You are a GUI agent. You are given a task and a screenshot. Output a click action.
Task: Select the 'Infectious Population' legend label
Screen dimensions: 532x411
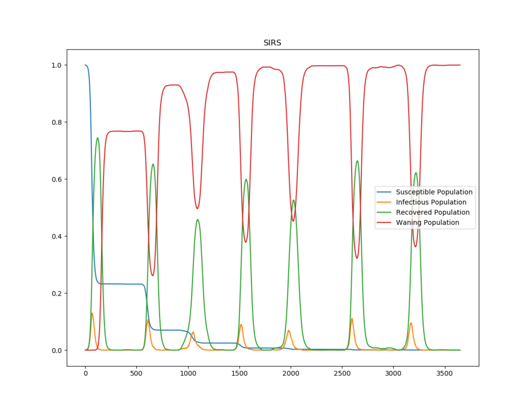pyautogui.click(x=431, y=202)
